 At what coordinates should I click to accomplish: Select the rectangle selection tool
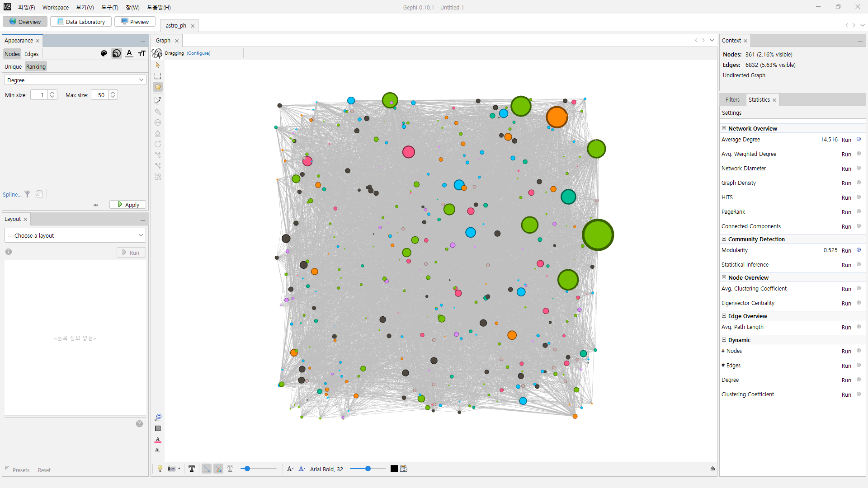click(158, 76)
